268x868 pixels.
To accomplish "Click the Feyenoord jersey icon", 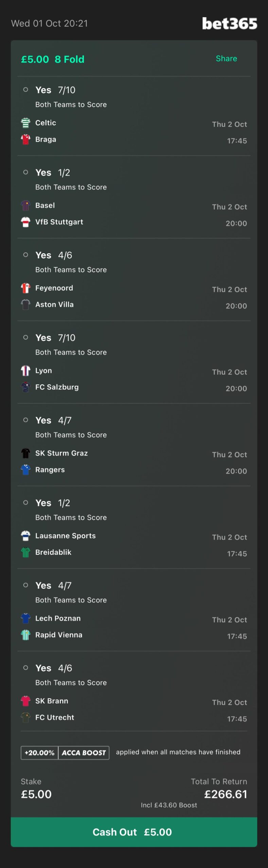I will pyautogui.click(x=25, y=288).
